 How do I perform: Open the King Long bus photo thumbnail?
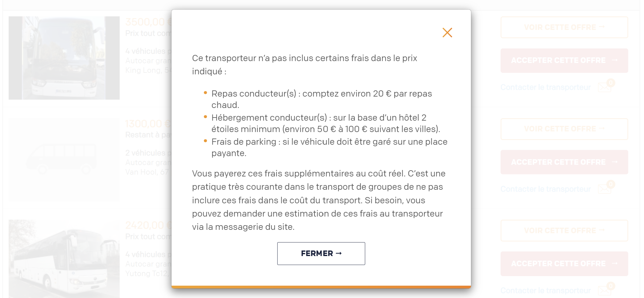(64, 58)
